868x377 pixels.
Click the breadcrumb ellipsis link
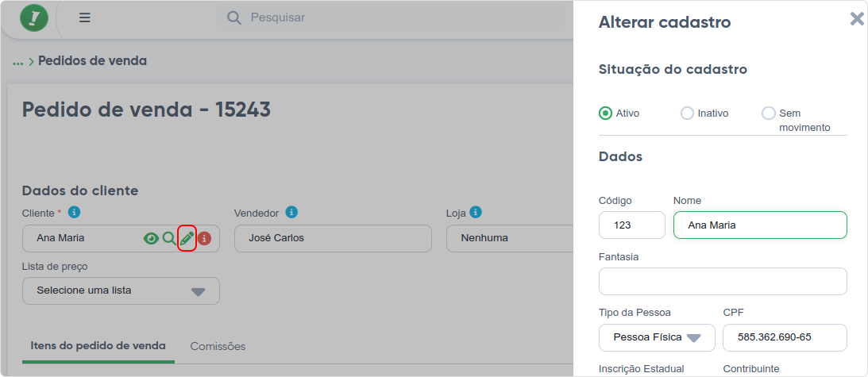pos(18,61)
